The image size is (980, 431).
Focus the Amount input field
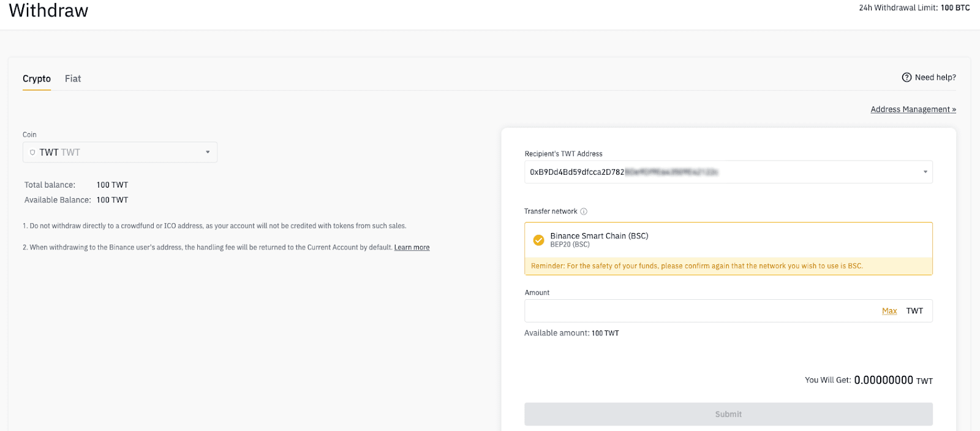[x=701, y=311]
